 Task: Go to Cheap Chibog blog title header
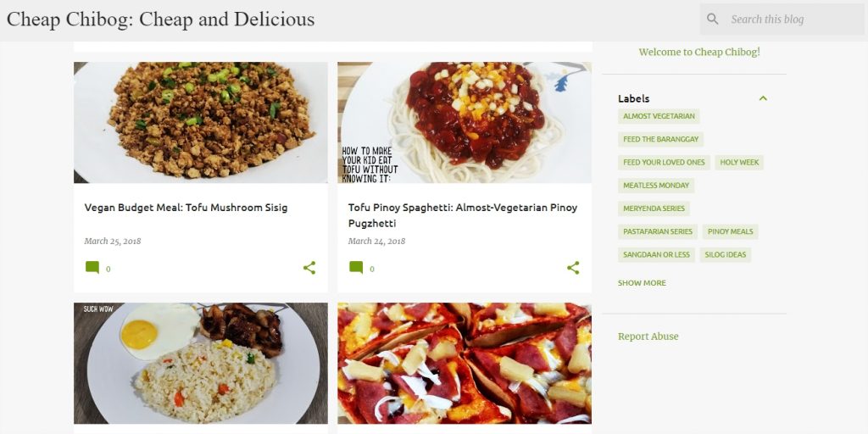(x=160, y=19)
